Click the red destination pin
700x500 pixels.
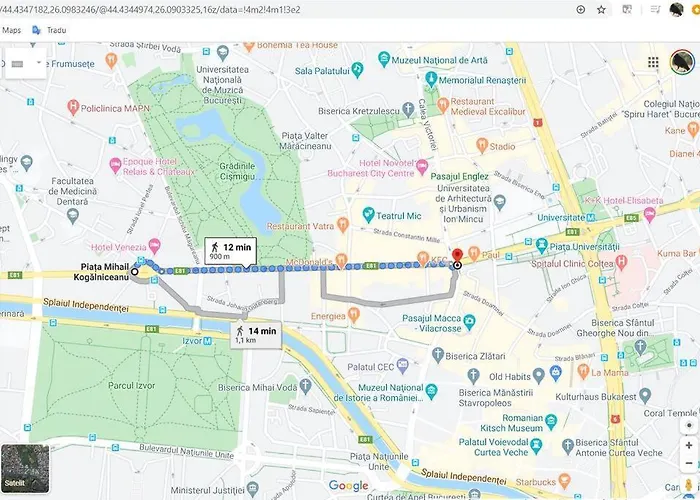(x=457, y=256)
